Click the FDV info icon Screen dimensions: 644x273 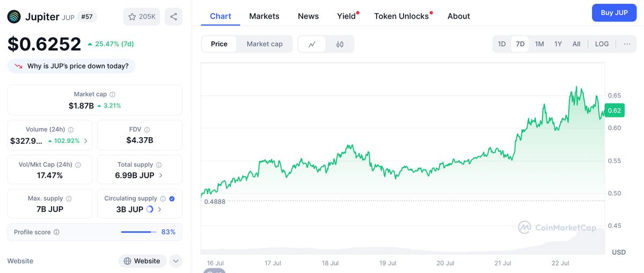(147, 130)
